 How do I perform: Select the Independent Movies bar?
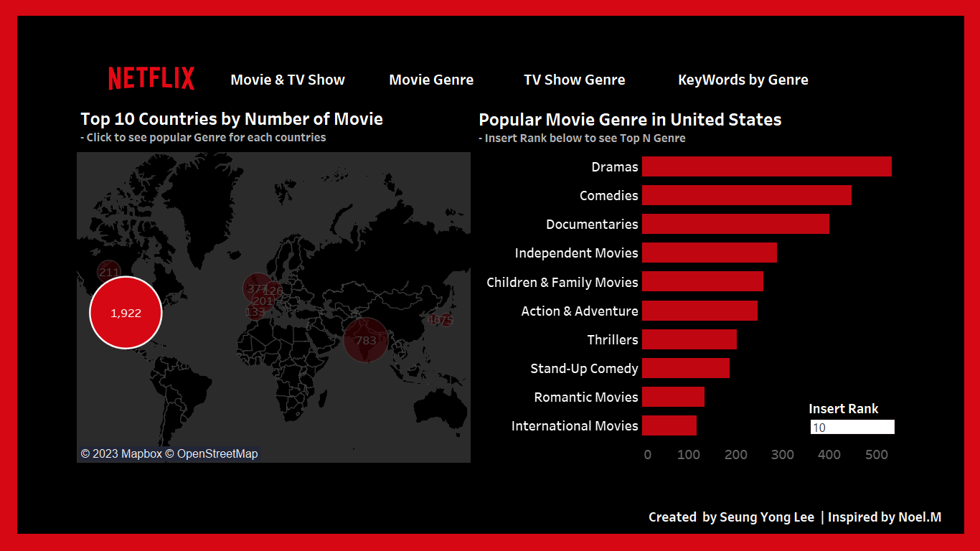point(710,253)
